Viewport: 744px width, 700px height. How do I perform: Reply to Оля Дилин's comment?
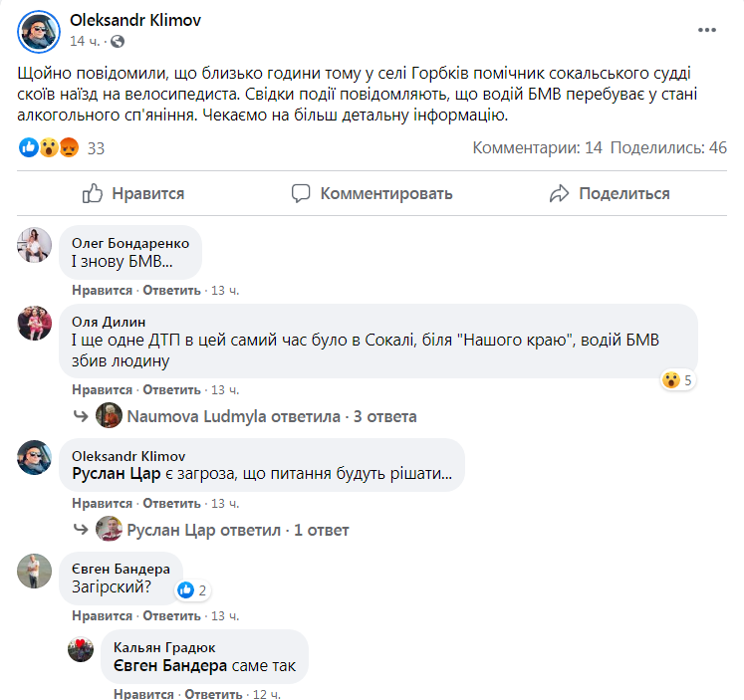pos(171,389)
